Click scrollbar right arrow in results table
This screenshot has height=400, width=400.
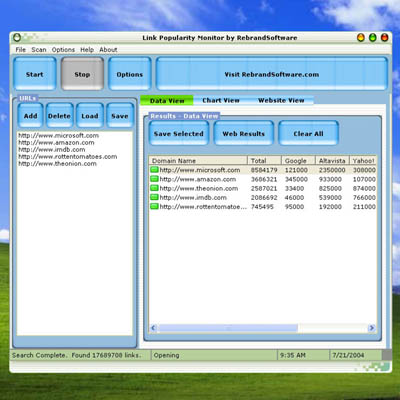pos(371,328)
